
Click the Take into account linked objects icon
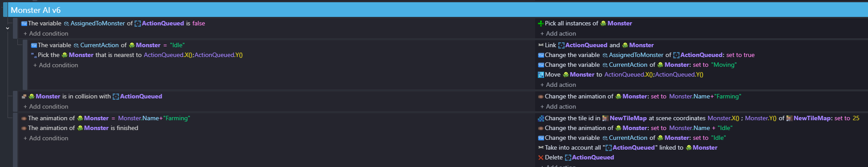pyautogui.click(x=540, y=147)
